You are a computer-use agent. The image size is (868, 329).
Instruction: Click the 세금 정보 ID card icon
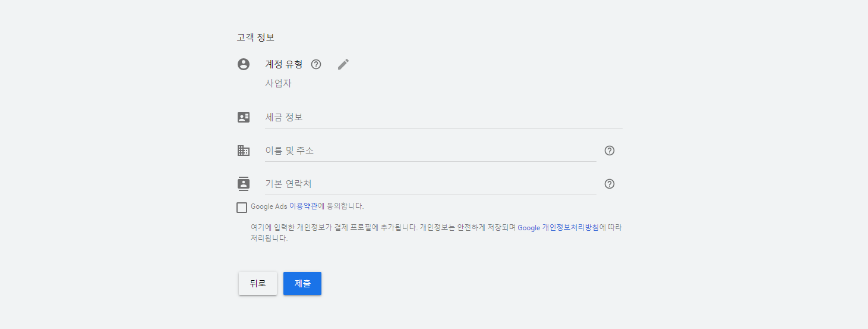click(244, 117)
